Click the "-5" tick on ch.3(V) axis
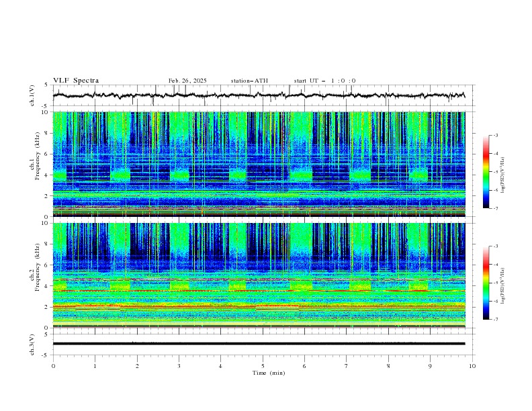The width and height of the screenshot is (532, 411). tap(46, 355)
